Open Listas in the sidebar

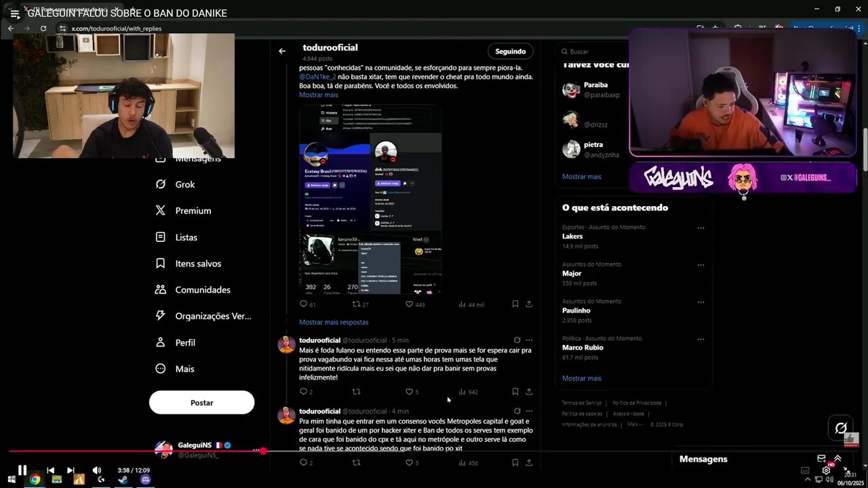pyautogui.click(x=176, y=237)
